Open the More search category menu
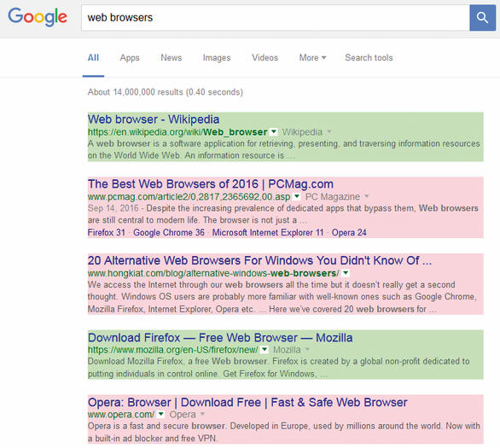Image resolution: width=500 pixels, height=448 pixels. pyautogui.click(x=312, y=58)
